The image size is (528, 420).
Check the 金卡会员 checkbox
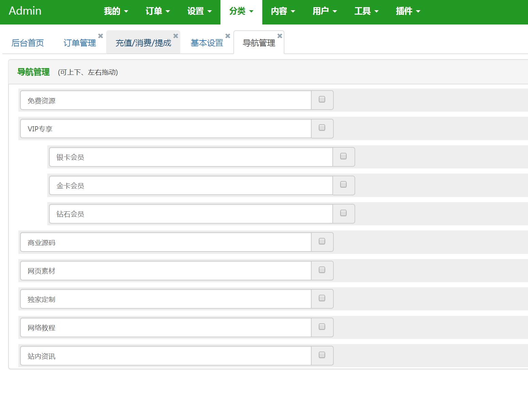[343, 184]
